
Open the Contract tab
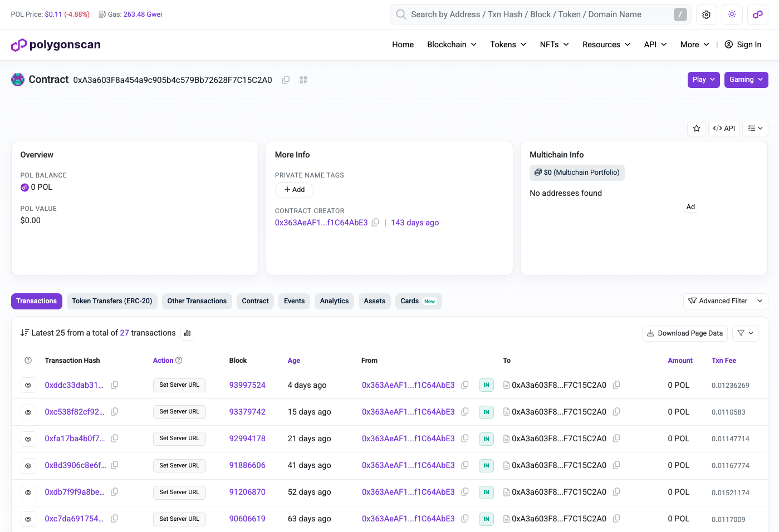(255, 301)
